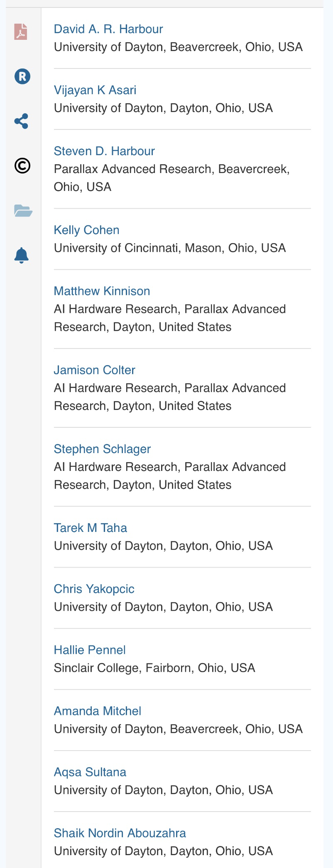
Task: Click the PDF download icon
Action: (21, 32)
